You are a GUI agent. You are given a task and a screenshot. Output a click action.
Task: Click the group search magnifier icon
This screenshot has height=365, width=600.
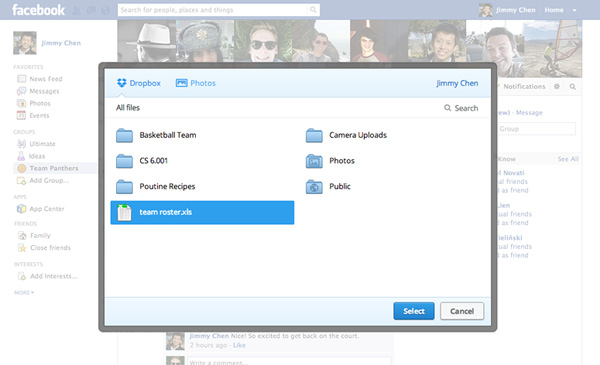click(572, 87)
